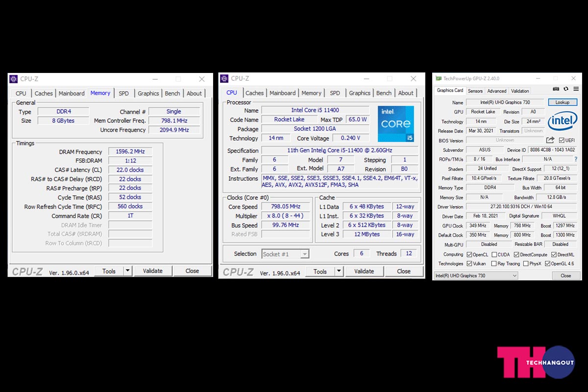Viewport: 588px width, 392px height.
Task: Open the Mainboard tab in the Processor window
Action: click(283, 93)
